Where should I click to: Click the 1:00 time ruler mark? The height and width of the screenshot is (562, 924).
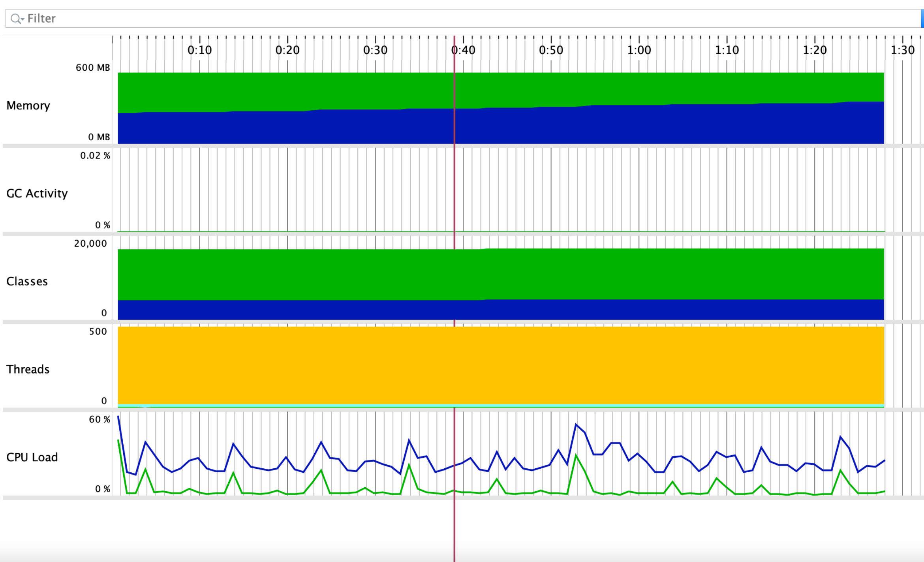click(x=639, y=50)
